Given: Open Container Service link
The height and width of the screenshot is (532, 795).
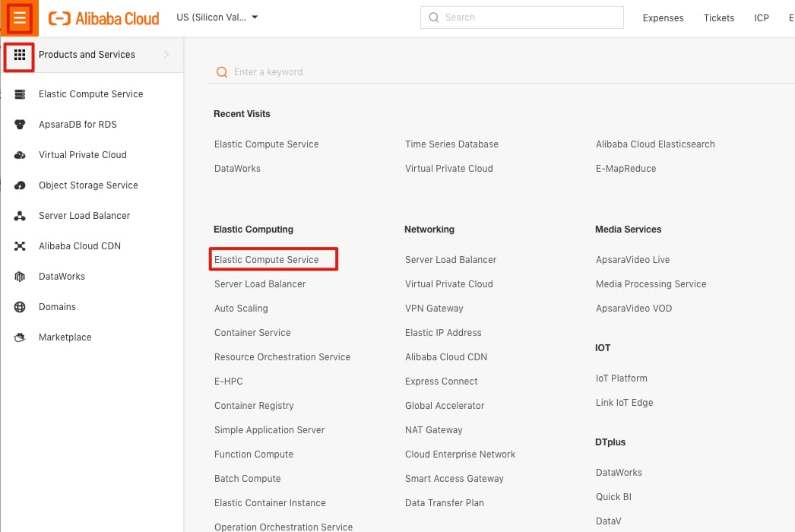Looking at the screenshot, I should click(252, 333).
